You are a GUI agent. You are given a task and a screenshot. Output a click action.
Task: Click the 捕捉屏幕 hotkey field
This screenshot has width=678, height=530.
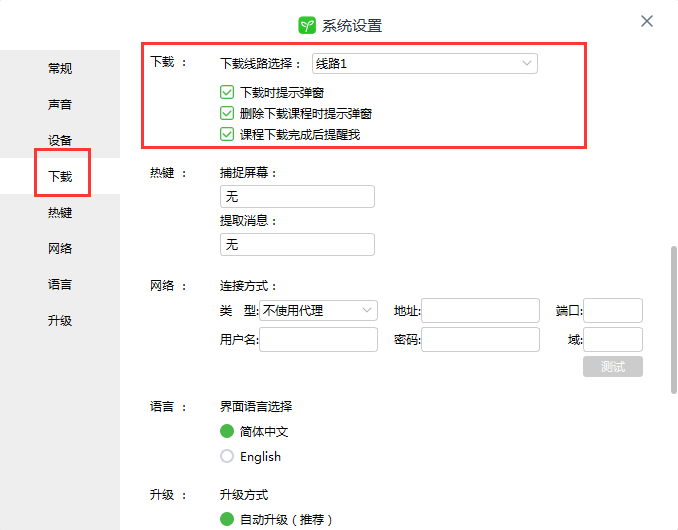(x=297, y=197)
